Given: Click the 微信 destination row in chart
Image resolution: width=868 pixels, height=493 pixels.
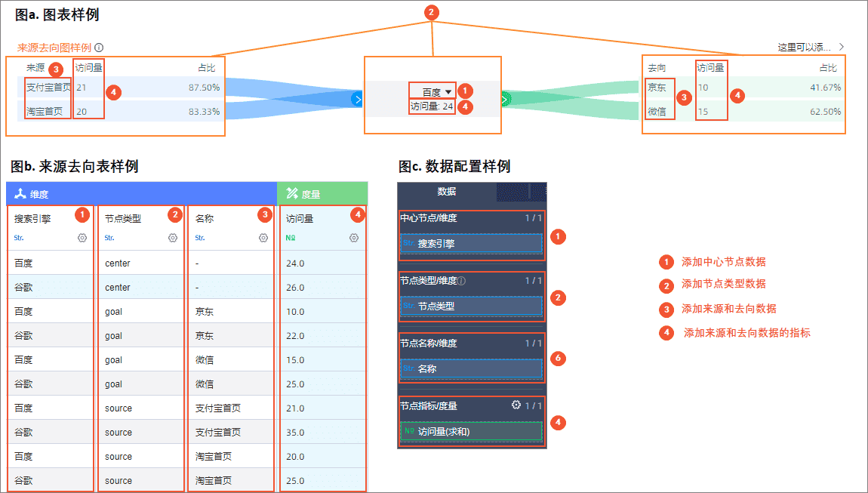Looking at the screenshot, I should click(x=743, y=111).
